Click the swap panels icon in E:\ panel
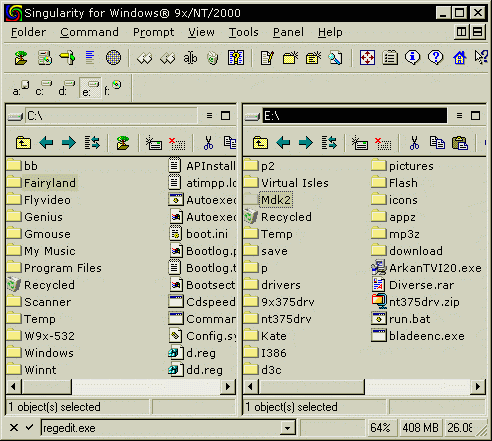 329,143
